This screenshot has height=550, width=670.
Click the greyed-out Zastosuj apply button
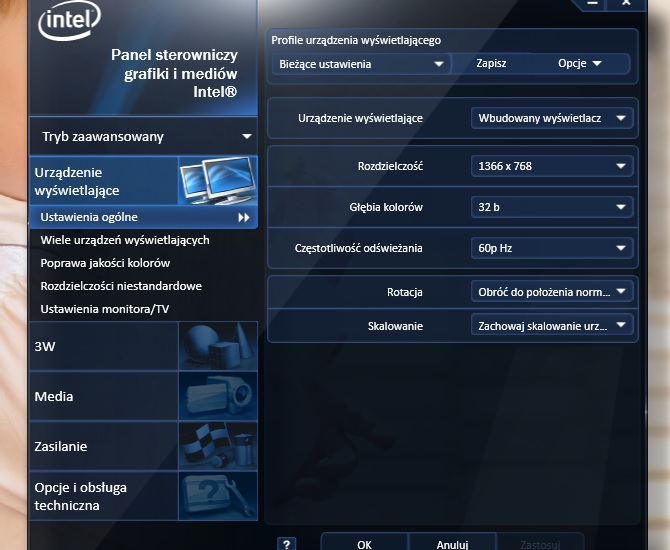pos(540,543)
